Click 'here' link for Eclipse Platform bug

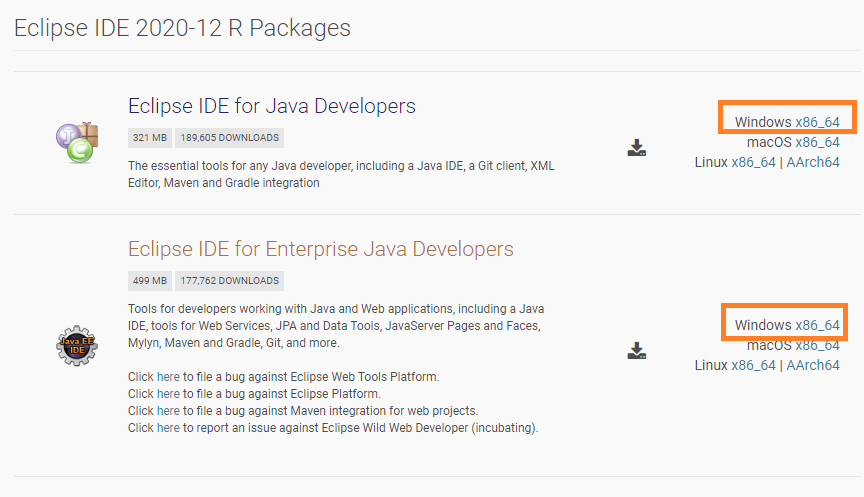click(168, 394)
